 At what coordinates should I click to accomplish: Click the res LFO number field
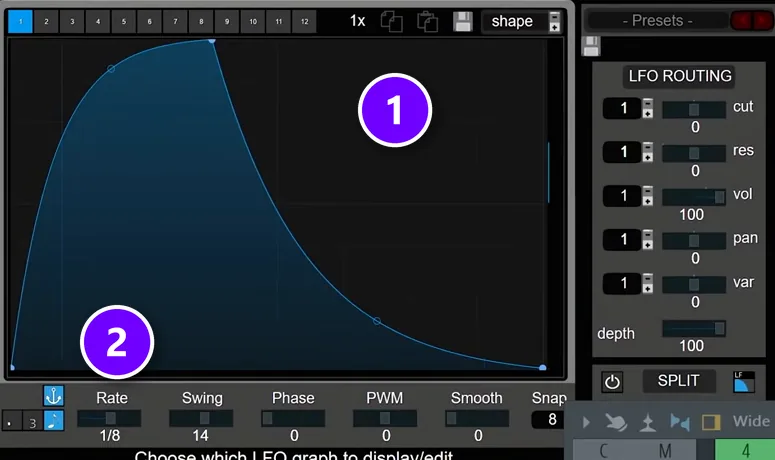(622, 152)
